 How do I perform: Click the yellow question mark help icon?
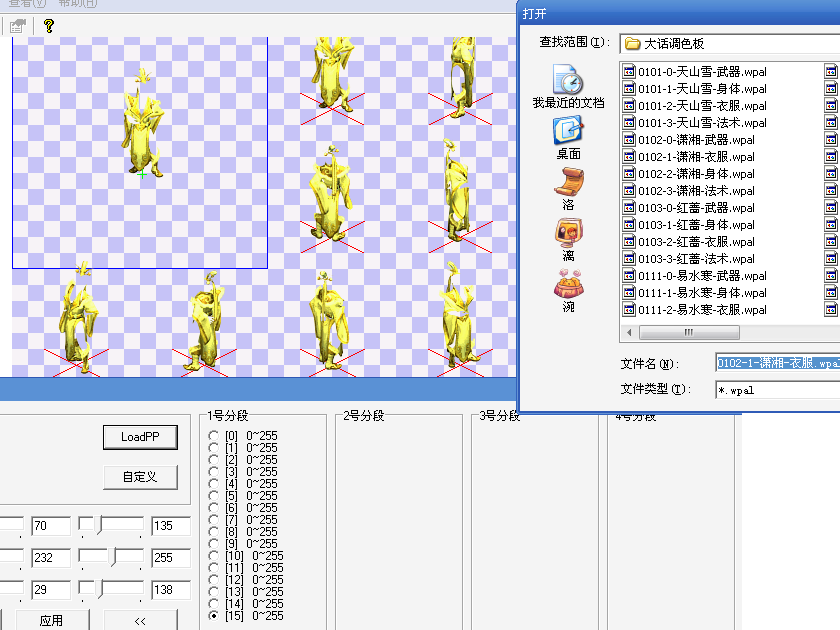49,26
